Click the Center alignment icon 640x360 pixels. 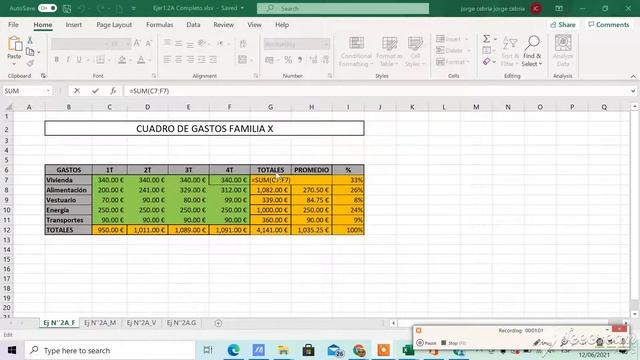pos(179,60)
